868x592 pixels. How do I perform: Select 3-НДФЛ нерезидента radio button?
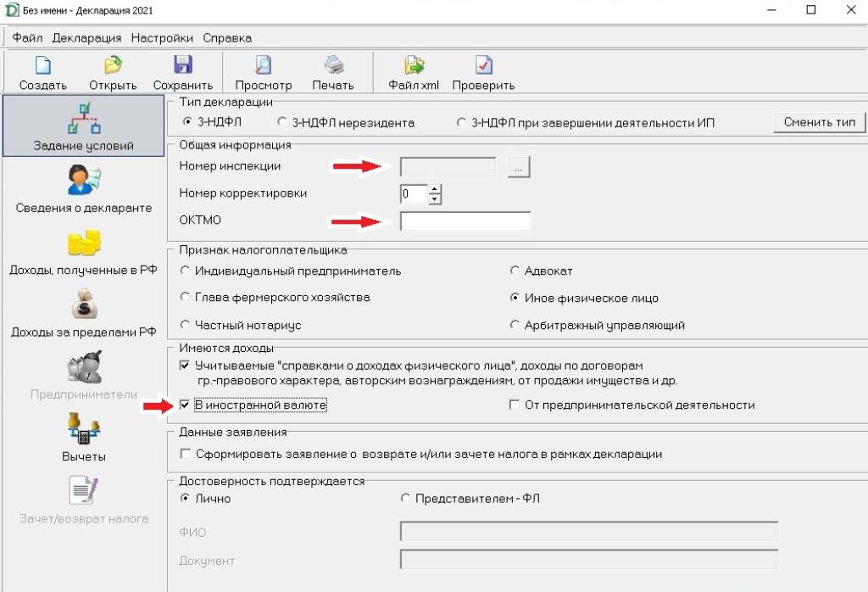coord(281,121)
